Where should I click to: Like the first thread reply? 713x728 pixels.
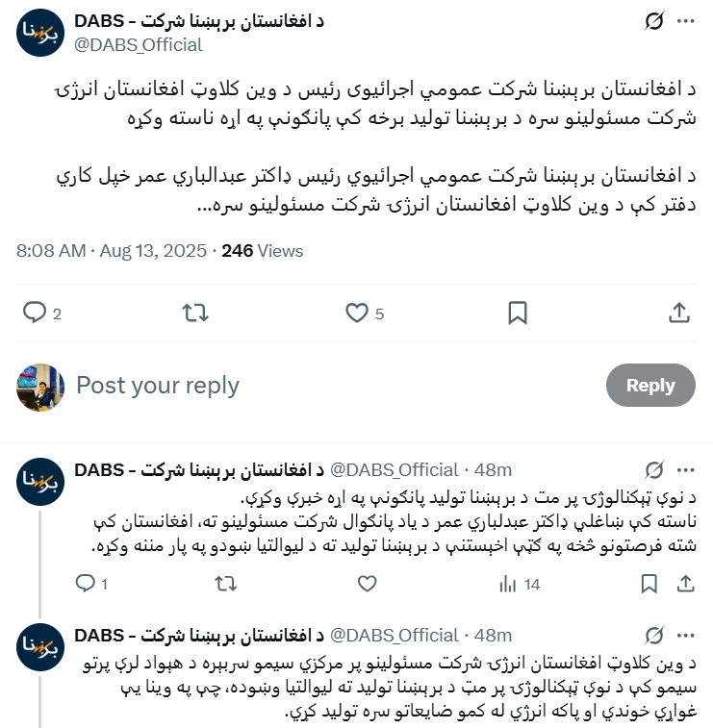[367, 583]
